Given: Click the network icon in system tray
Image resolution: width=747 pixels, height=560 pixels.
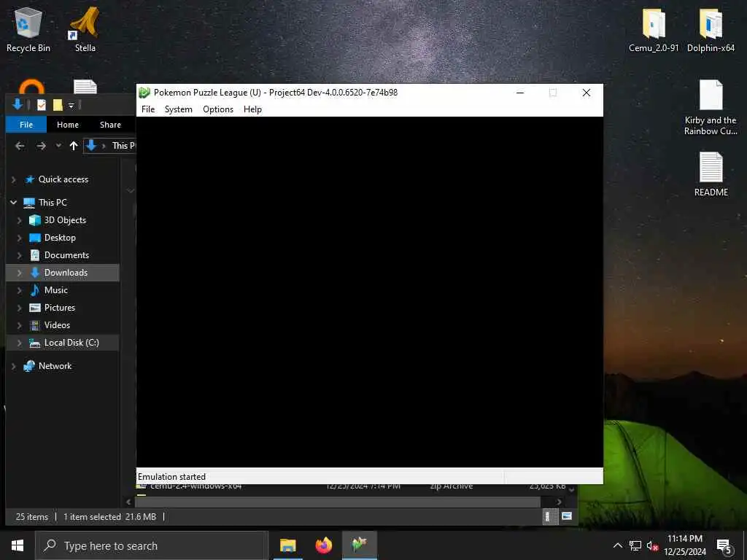Looking at the screenshot, I should pos(635,545).
